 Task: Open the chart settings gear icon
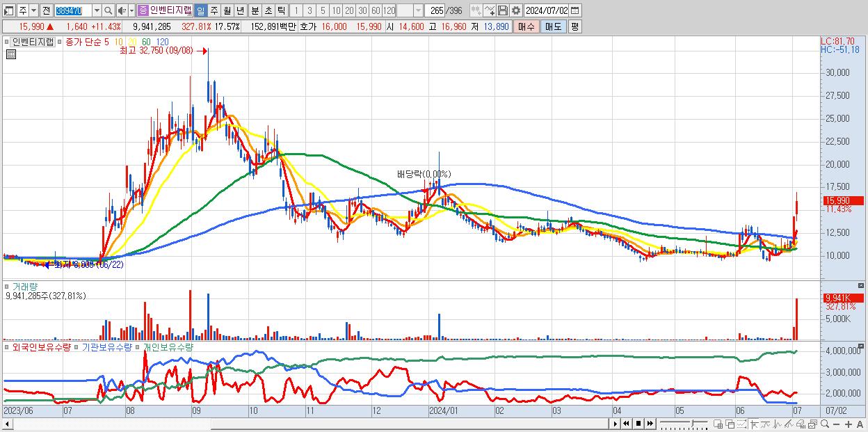(516, 10)
